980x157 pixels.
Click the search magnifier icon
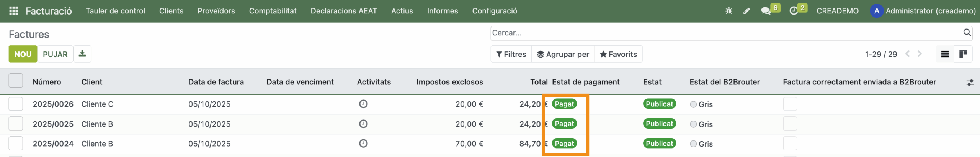coord(967,33)
